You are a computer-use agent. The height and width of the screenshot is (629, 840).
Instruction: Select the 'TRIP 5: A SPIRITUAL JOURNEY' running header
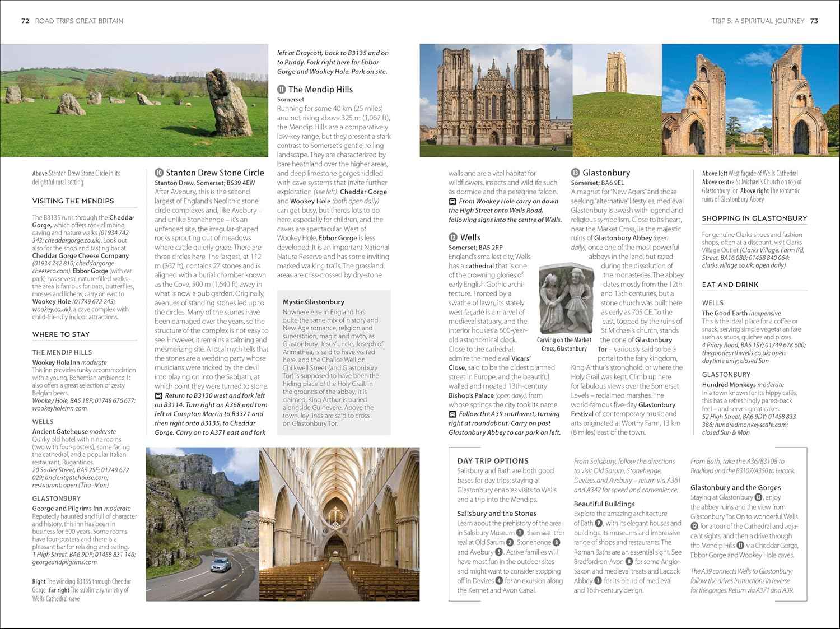[x=758, y=21]
